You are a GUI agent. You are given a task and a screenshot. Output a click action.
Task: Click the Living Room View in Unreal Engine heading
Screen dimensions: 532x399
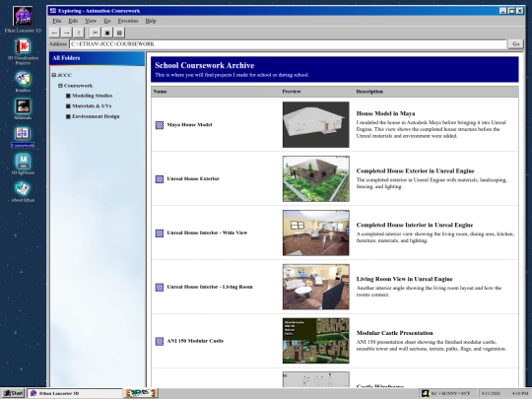(x=405, y=279)
